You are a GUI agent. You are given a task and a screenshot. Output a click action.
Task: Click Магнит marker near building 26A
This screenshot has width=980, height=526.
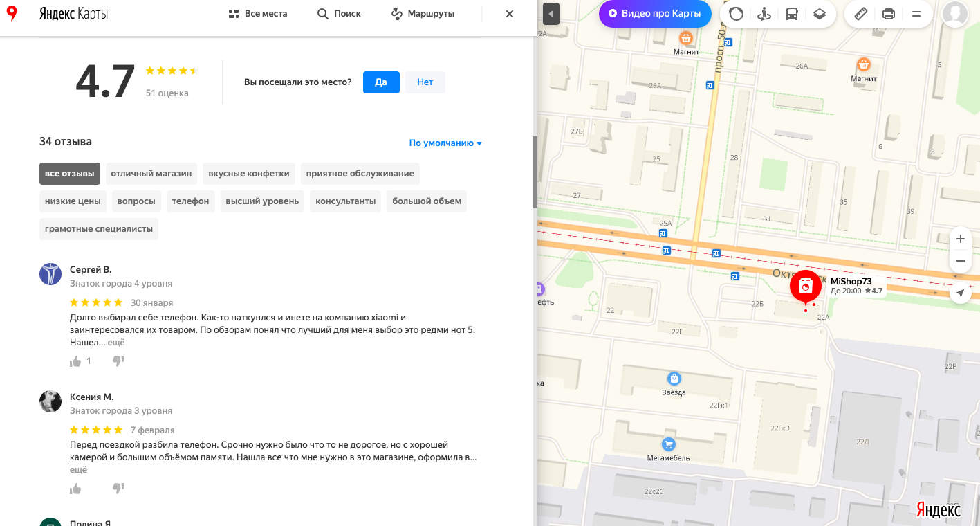(x=864, y=65)
